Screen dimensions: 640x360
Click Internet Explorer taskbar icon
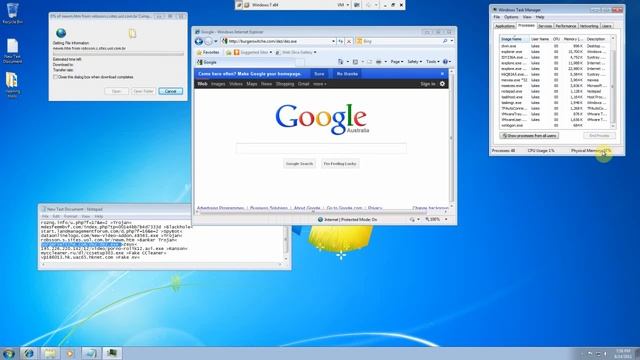coord(29,353)
